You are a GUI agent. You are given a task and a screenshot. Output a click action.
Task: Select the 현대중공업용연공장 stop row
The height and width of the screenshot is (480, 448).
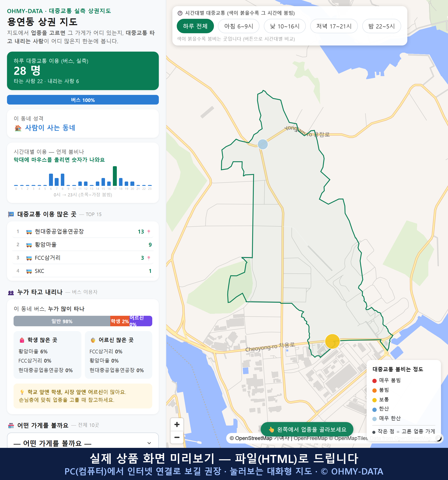pyautogui.click(x=83, y=232)
